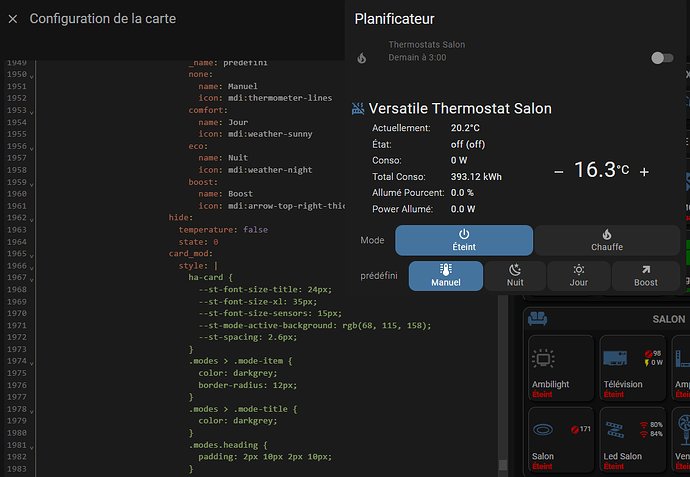Viewport: 690px width, 477px height.
Task: Increase target temperature with plus button
Action: pos(644,172)
